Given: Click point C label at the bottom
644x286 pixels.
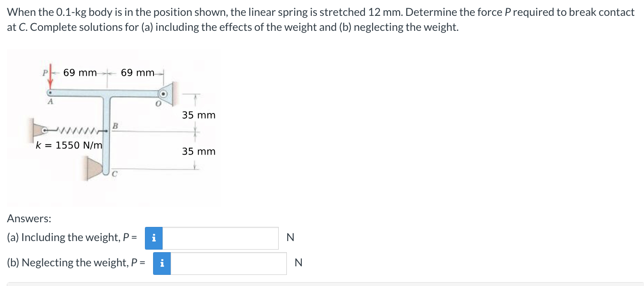Looking at the screenshot, I should [114, 174].
